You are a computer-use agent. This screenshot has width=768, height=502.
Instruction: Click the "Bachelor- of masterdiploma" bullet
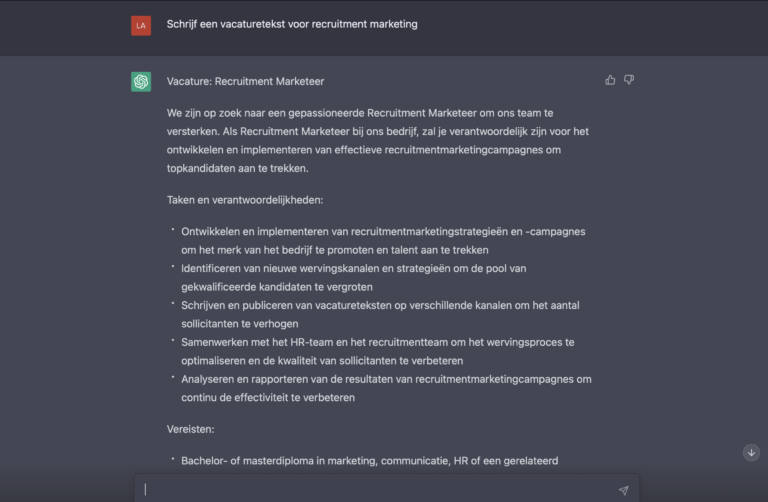pyautogui.click(x=369, y=461)
